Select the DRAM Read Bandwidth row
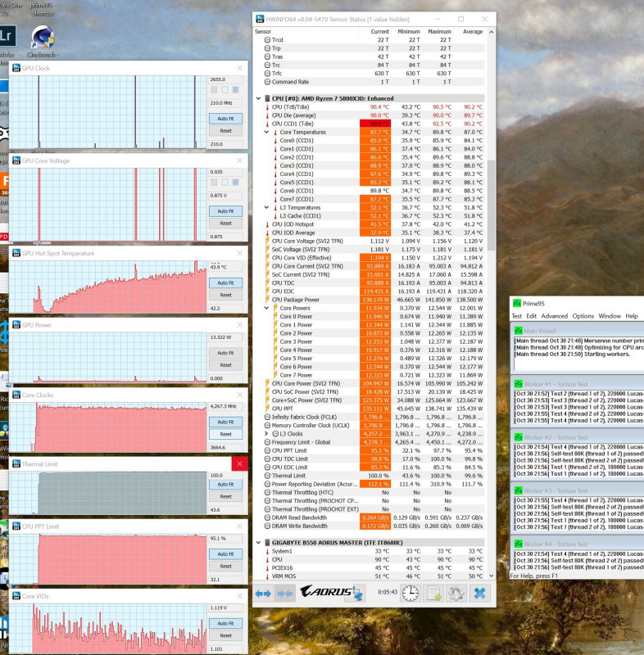Viewport: 644px width, 655px height. [370, 517]
